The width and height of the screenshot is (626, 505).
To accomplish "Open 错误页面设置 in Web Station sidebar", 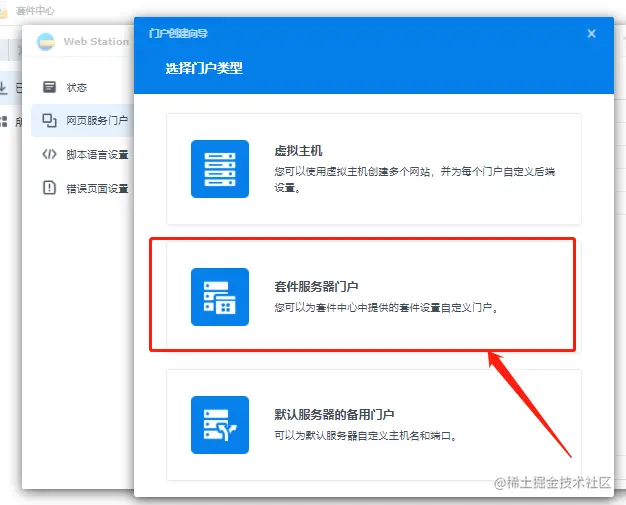I will point(82,188).
